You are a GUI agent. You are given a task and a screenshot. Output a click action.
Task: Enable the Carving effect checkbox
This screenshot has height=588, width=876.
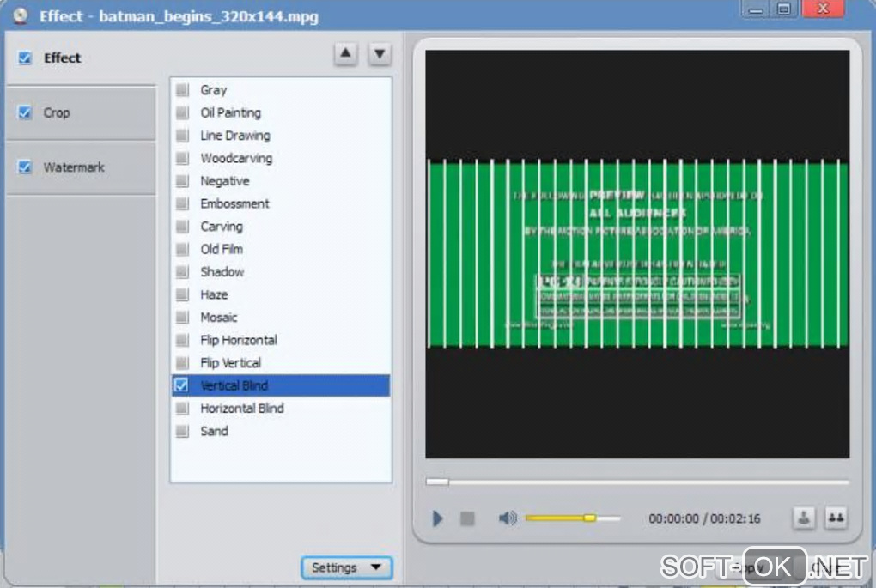pyautogui.click(x=182, y=226)
